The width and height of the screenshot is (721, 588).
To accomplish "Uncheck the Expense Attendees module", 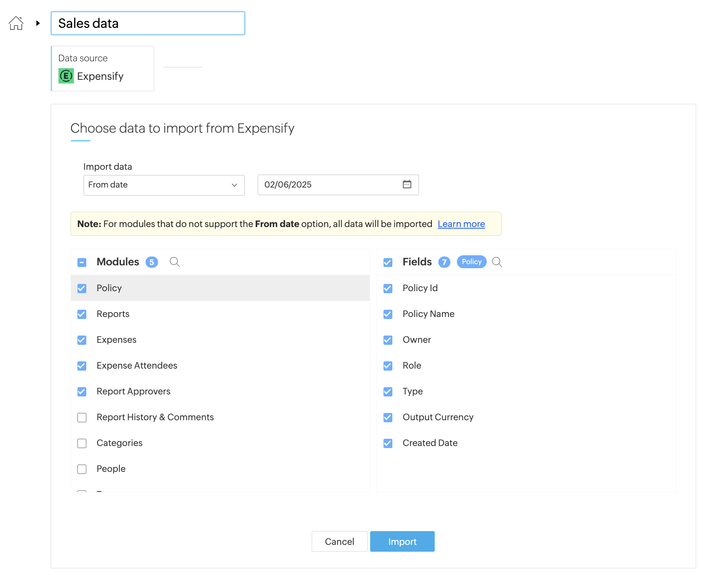I will 82,366.
